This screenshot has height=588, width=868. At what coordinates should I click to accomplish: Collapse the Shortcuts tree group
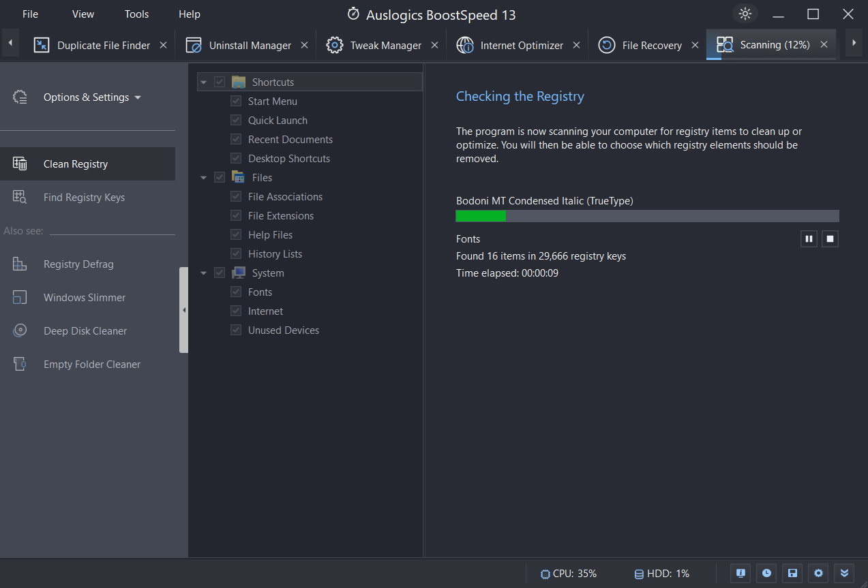click(203, 82)
